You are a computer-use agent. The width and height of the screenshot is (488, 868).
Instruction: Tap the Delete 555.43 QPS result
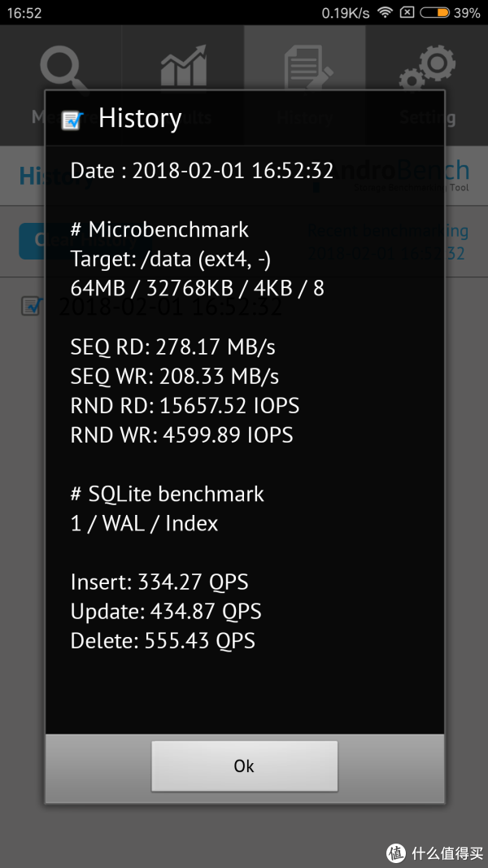[x=163, y=641]
